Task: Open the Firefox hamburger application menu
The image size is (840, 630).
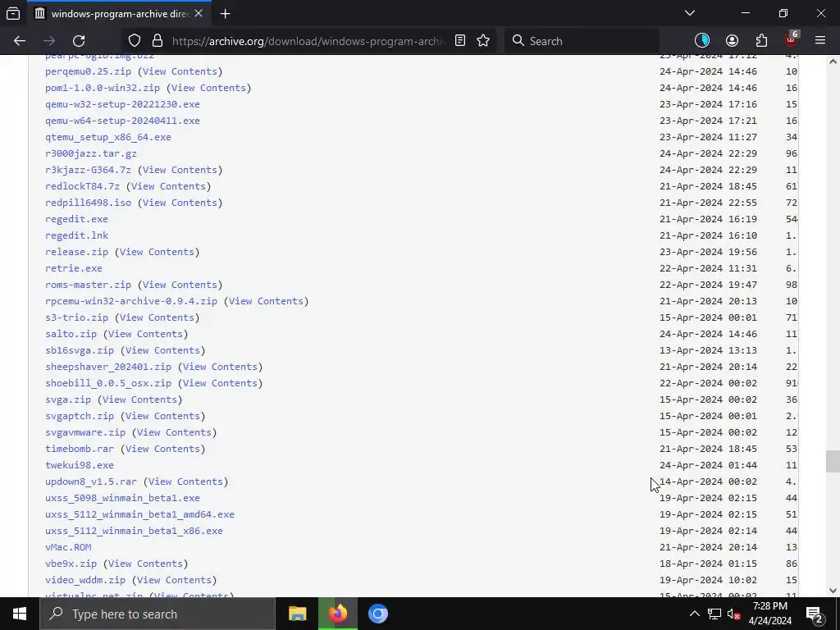Action: [x=820, y=41]
